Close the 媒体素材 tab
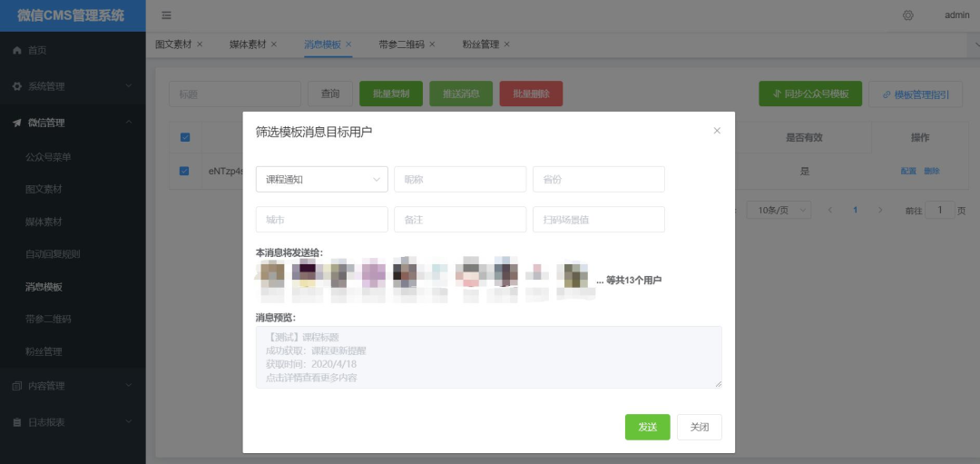The height and width of the screenshot is (464, 980). [274, 44]
